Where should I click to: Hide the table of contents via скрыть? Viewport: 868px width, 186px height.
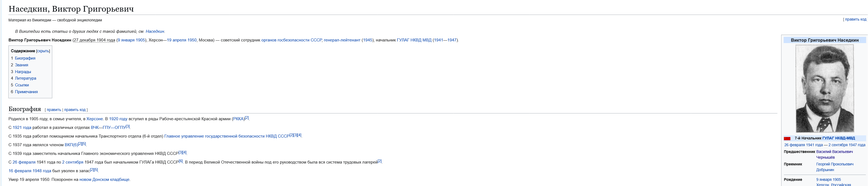[43, 51]
